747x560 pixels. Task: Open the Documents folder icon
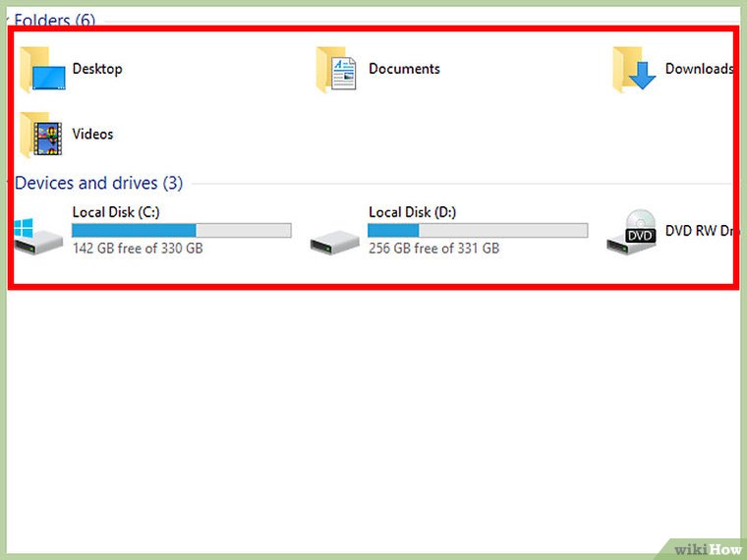[337, 71]
